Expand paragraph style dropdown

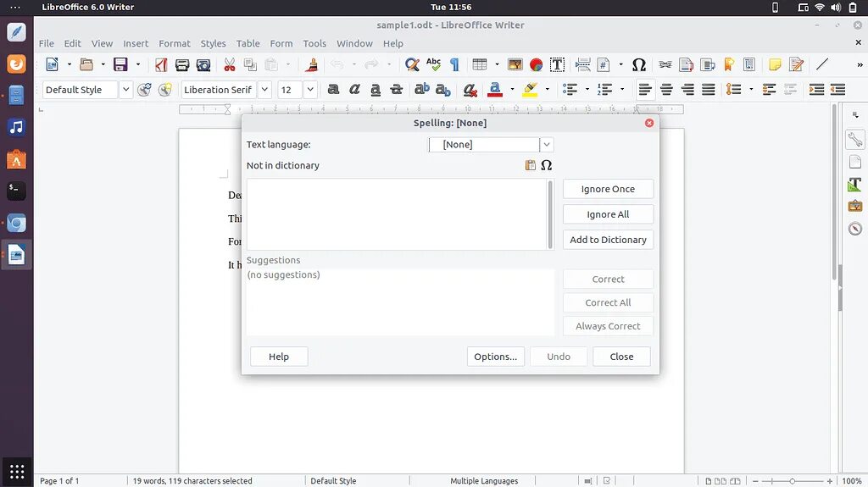pos(125,90)
